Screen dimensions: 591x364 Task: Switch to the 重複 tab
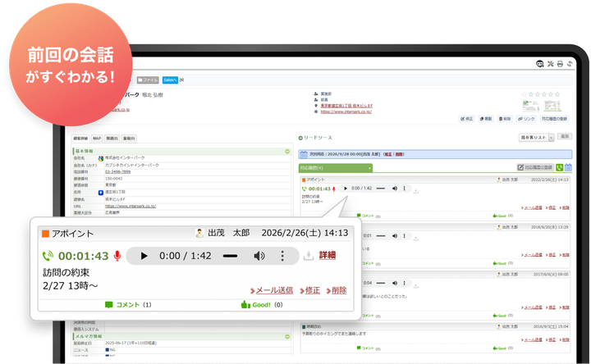point(129,139)
